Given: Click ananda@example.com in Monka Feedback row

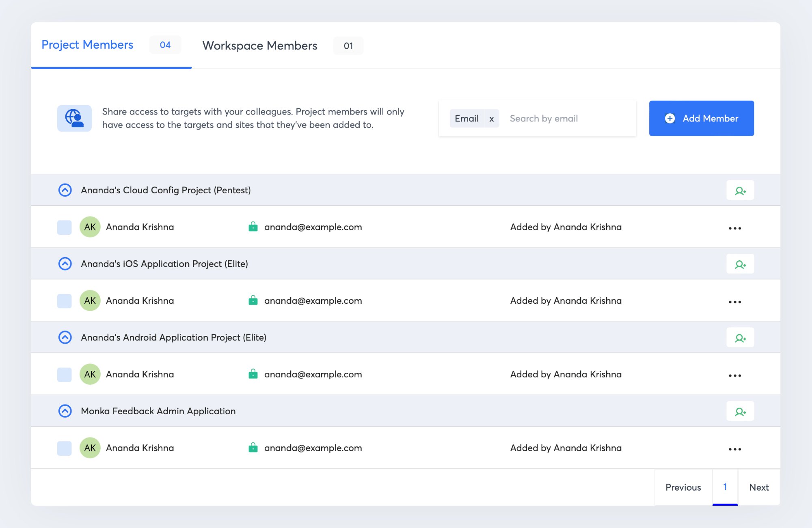Looking at the screenshot, I should coord(313,448).
